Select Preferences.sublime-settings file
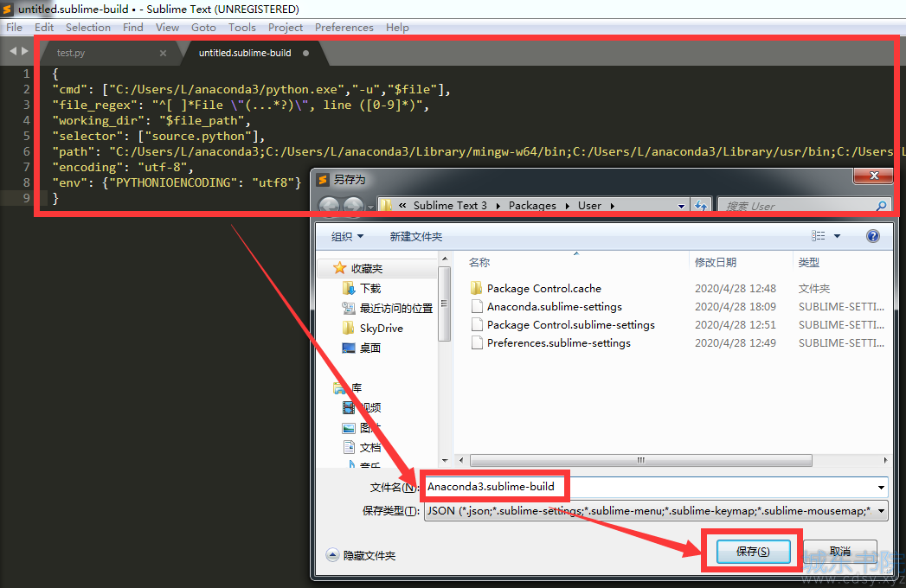Screen dimensions: 906x588 tap(551, 343)
